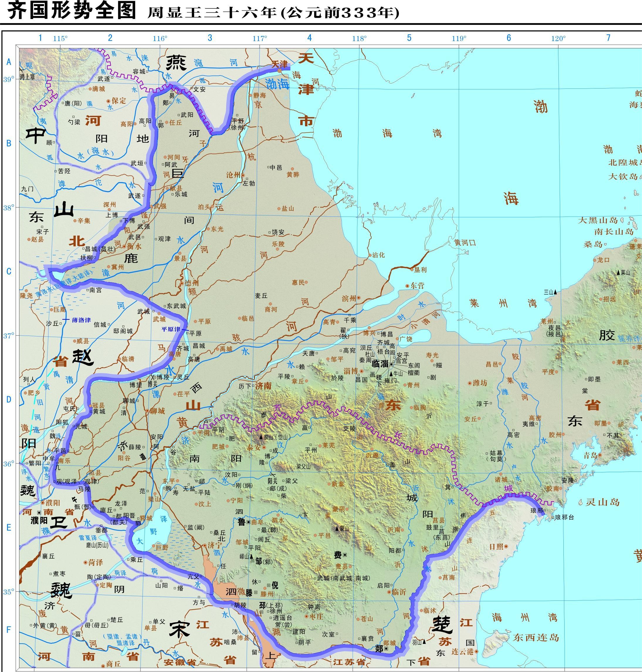Select the town label "南宫"
642x672 pixels.
(96, 290)
